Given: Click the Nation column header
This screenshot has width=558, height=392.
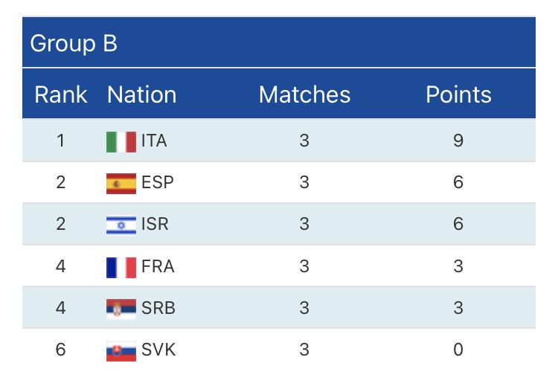Looking at the screenshot, I should (x=142, y=94).
